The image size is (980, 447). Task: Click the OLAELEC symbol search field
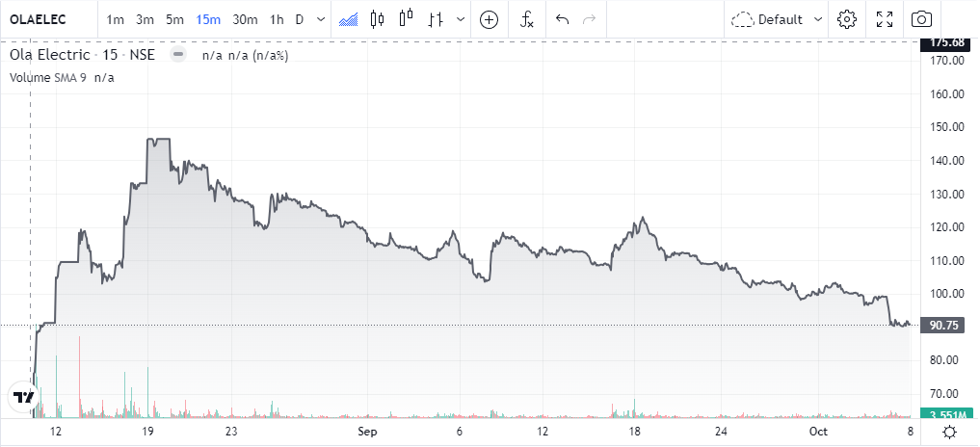click(44, 19)
